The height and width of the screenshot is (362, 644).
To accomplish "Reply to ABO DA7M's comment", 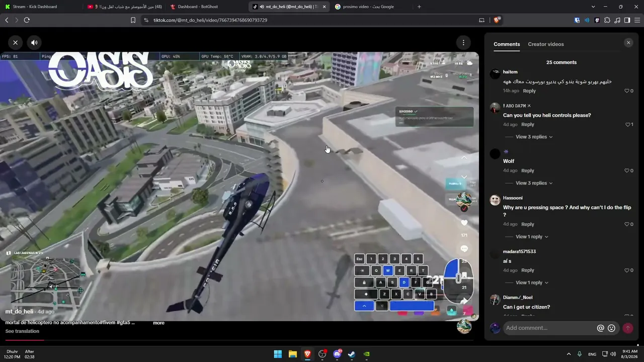I will tap(528, 125).
